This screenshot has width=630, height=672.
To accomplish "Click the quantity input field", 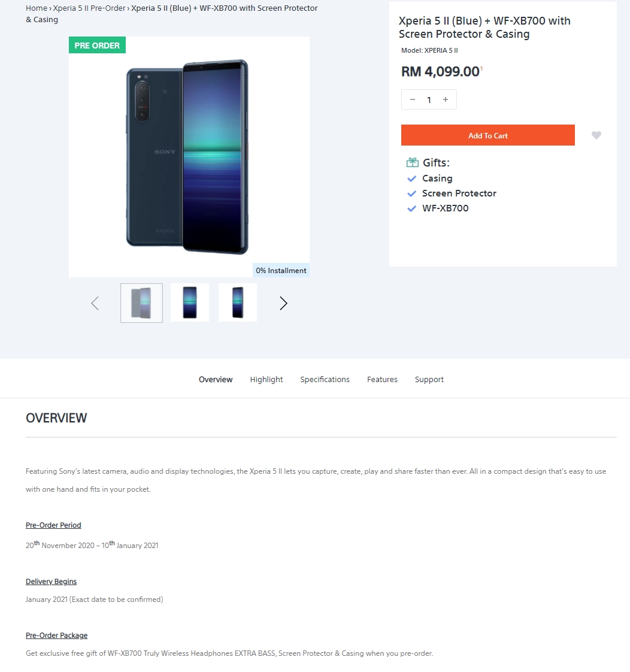I will click(x=429, y=100).
